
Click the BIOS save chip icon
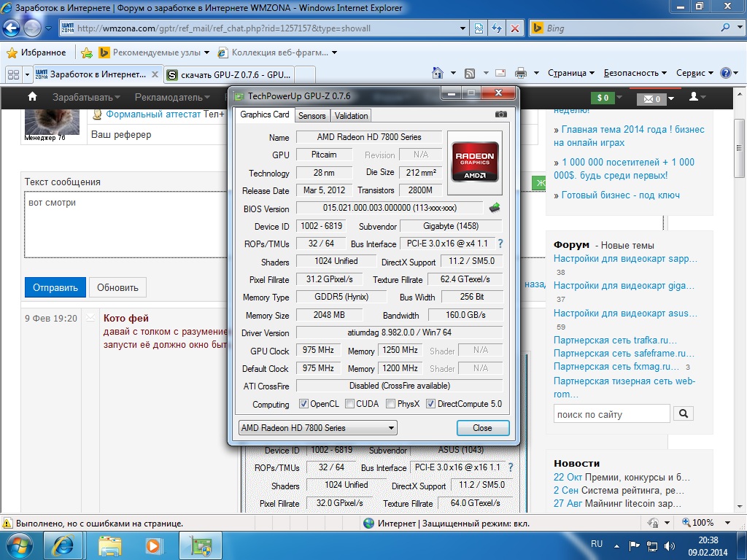pyautogui.click(x=495, y=208)
